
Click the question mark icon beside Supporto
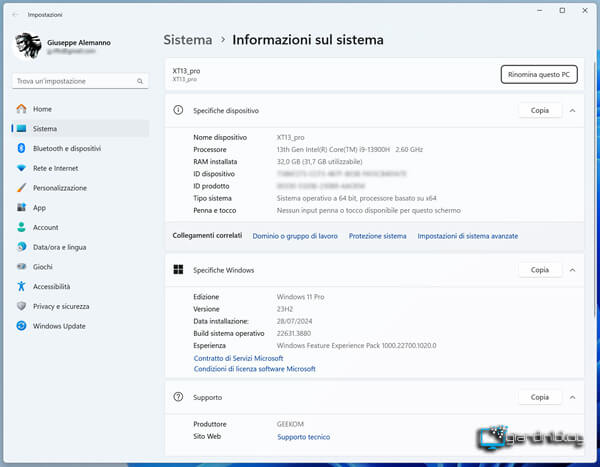[178, 397]
